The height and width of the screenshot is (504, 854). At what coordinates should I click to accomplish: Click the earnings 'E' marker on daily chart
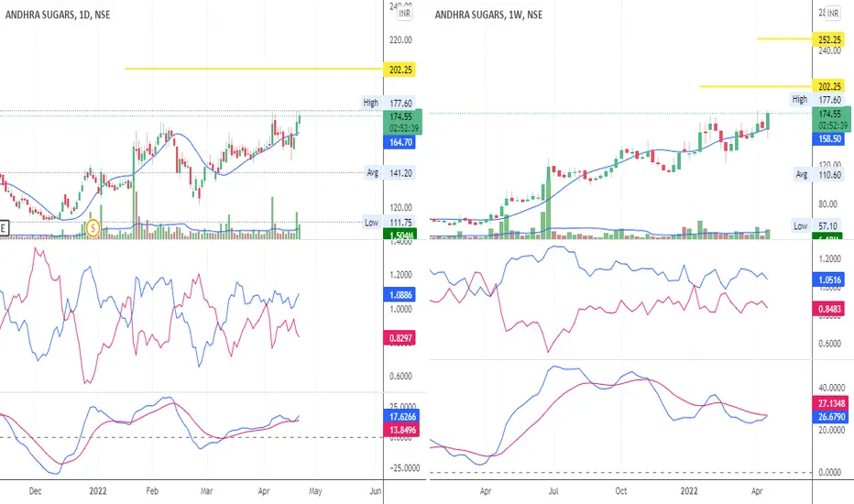coord(4,228)
